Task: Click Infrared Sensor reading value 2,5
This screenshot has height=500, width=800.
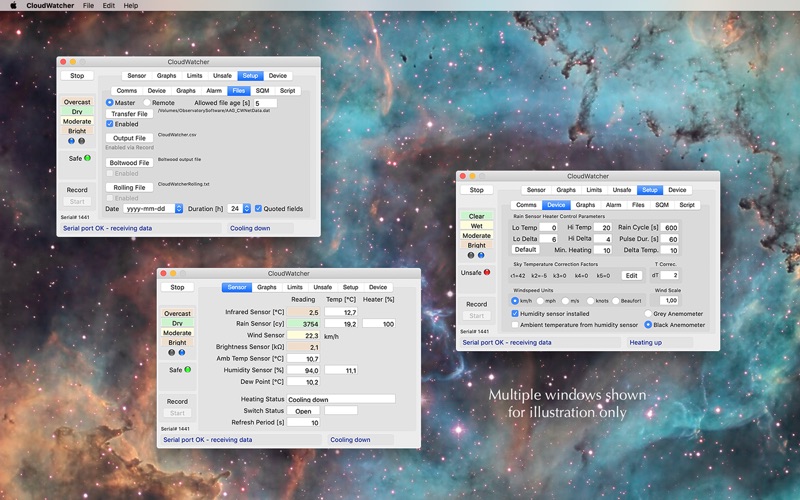Action: 303,312
